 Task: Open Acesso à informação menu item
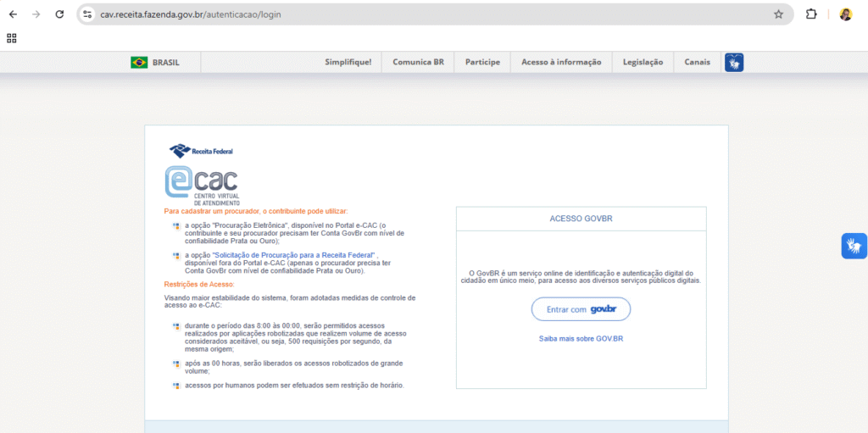(x=561, y=62)
